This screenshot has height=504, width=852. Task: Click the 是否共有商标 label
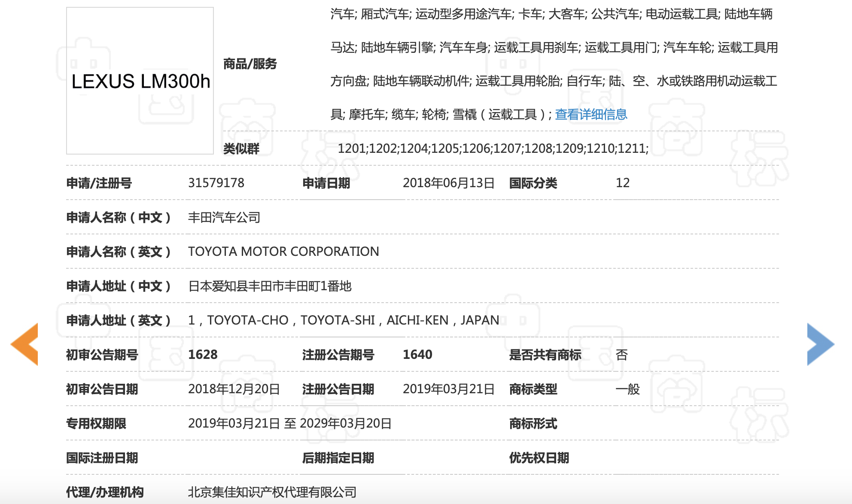click(x=545, y=355)
